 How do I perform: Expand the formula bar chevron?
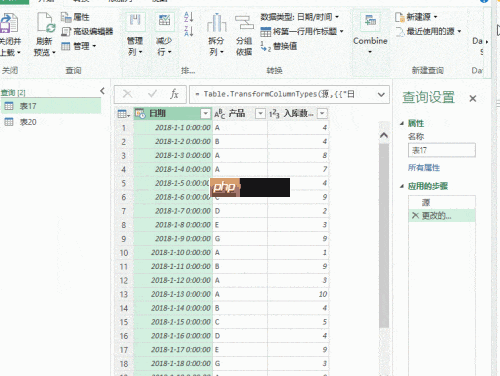[x=381, y=95]
